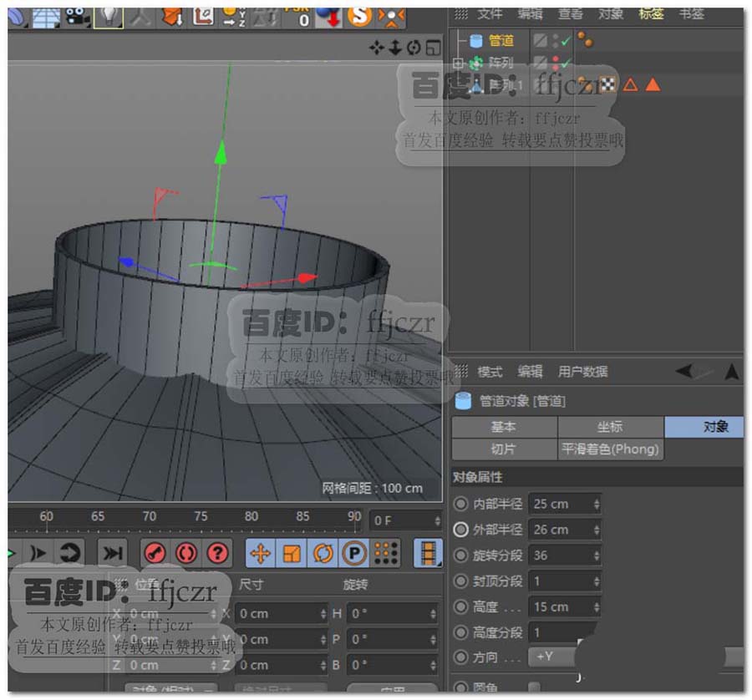This screenshot has height=700, width=752.
Task: Click the orange phong tag on 管道 row
Action: click(586, 39)
